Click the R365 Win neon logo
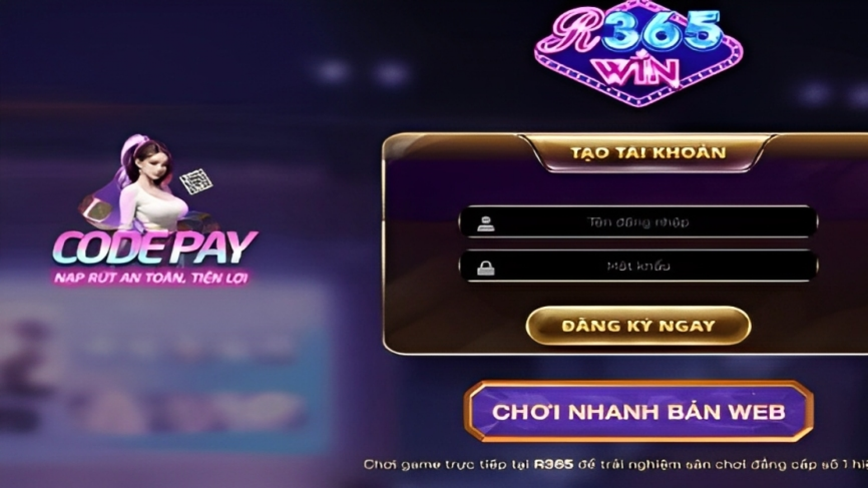This screenshot has width=868, height=488. click(x=638, y=53)
